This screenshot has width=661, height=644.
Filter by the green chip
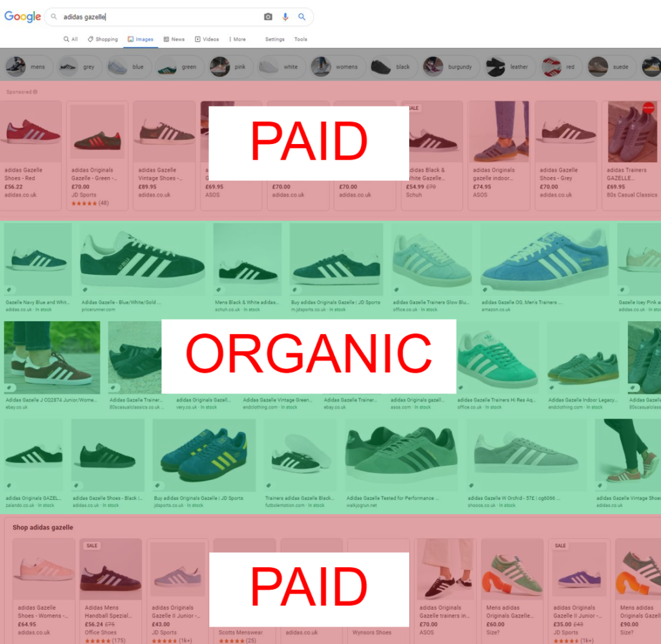point(179,67)
